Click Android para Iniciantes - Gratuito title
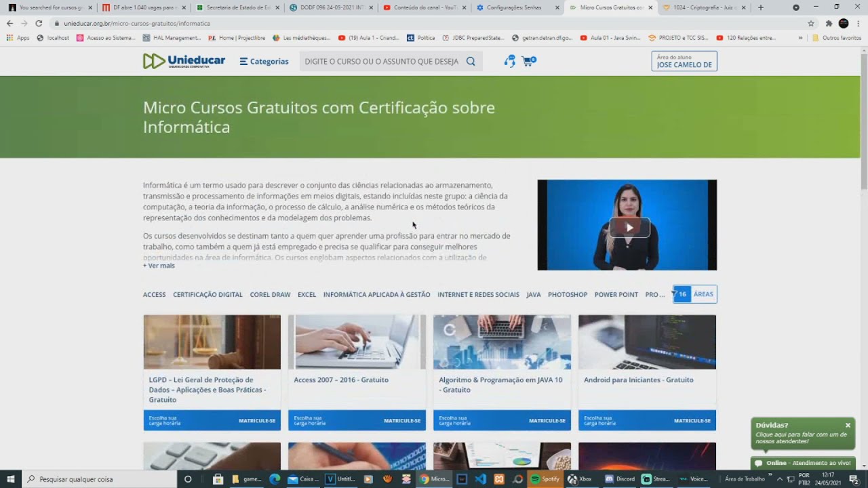The width and height of the screenshot is (868, 488). [639, 380]
